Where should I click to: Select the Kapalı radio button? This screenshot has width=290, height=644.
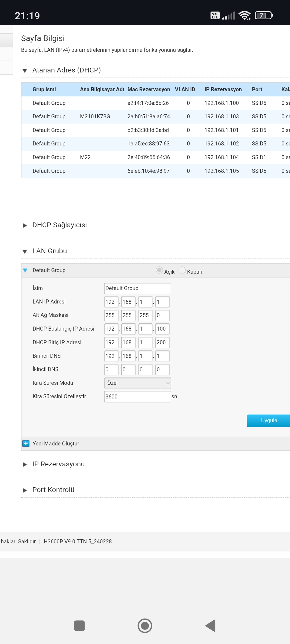pyautogui.click(x=182, y=270)
